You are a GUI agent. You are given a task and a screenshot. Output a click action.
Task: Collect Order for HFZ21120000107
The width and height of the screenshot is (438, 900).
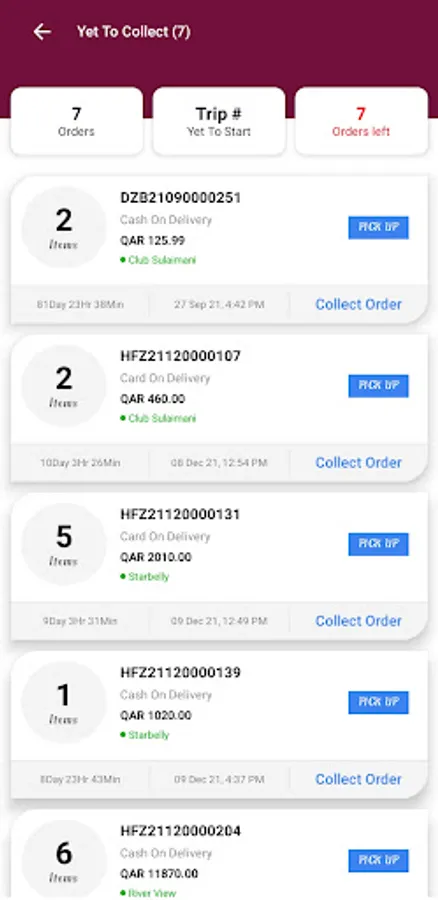tap(358, 463)
